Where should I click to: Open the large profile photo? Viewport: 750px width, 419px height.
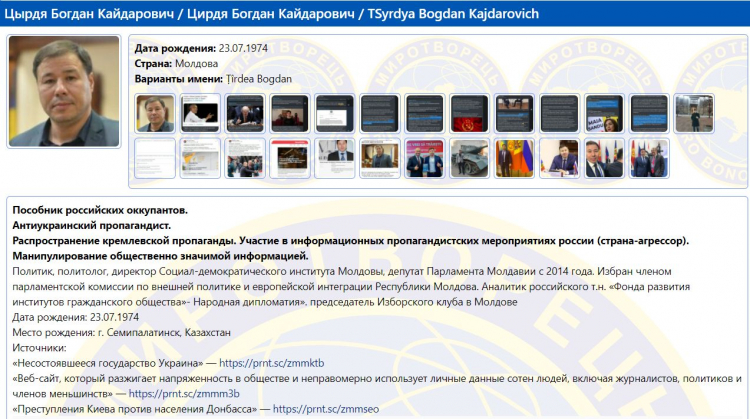click(64, 91)
